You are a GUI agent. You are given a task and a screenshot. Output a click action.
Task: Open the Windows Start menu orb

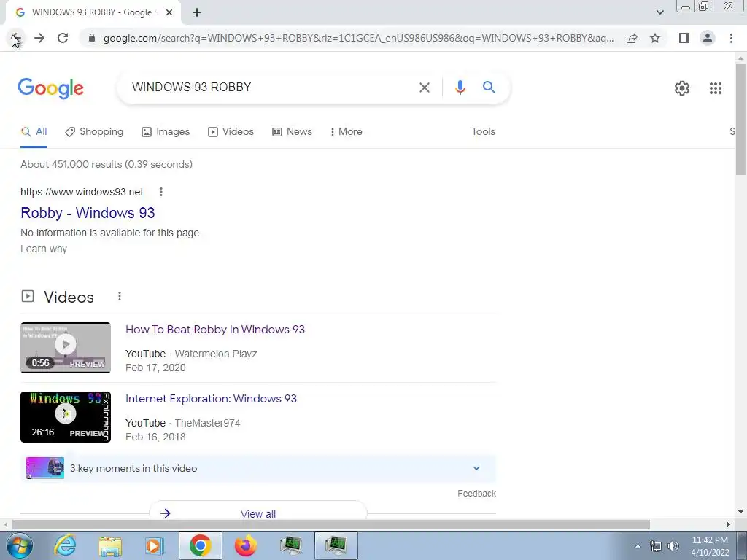pyautogui.click(x=20, y=545)
